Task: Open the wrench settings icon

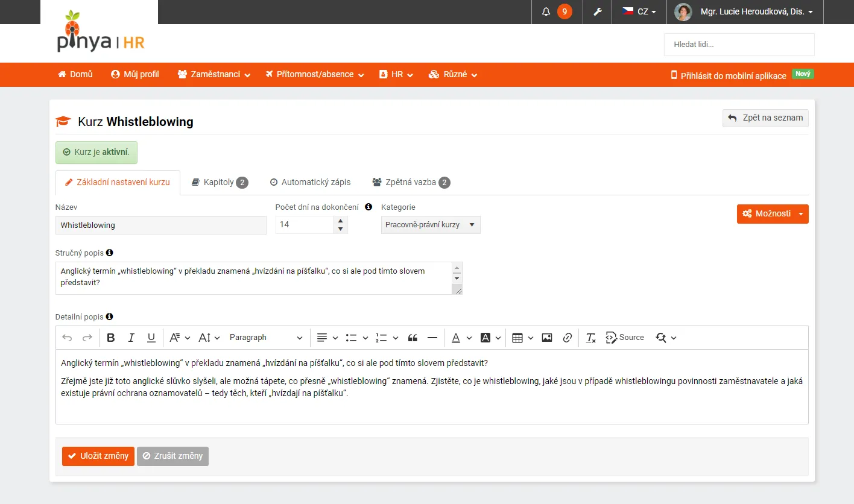Action: (598, 11)
